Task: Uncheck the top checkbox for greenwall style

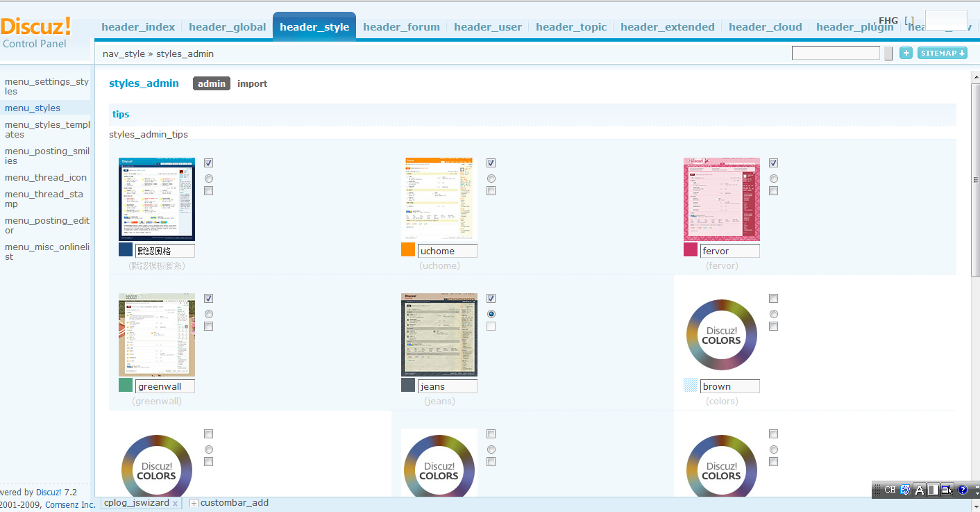Action: [x=209, y=298]
